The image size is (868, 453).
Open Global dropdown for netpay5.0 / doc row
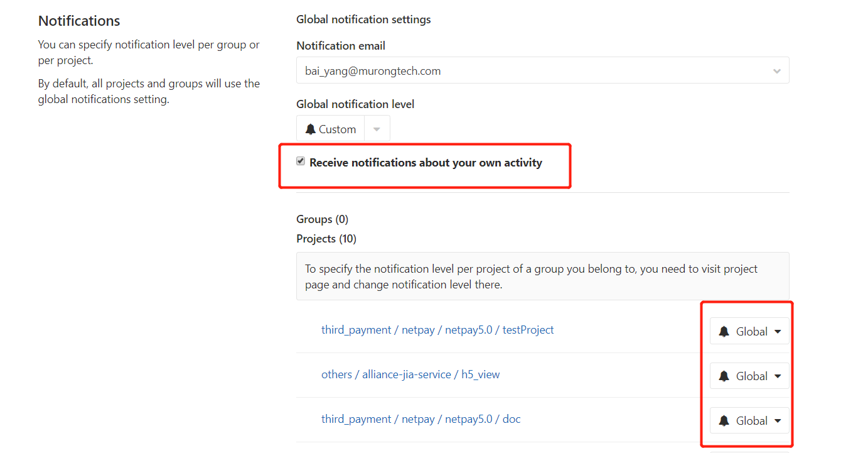coord(749,420)
